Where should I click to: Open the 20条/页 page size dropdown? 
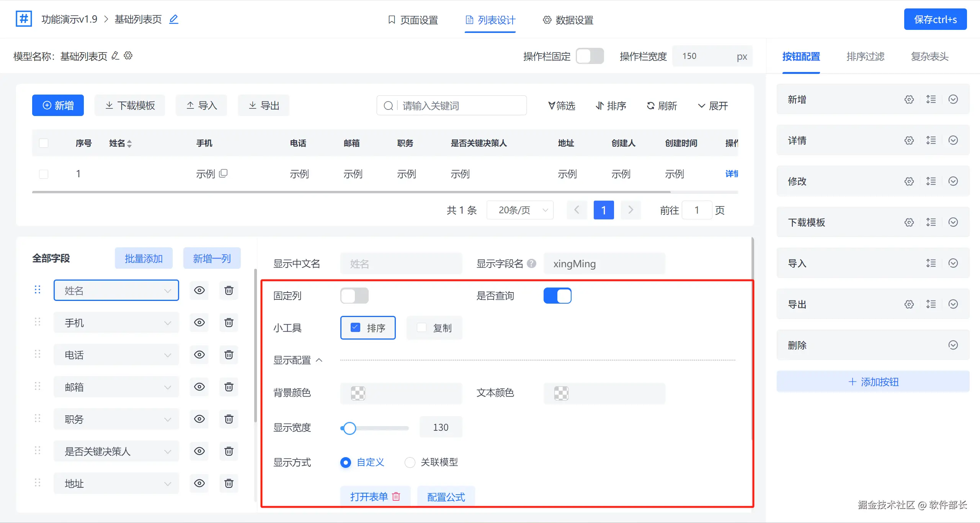tap(520, 210)
